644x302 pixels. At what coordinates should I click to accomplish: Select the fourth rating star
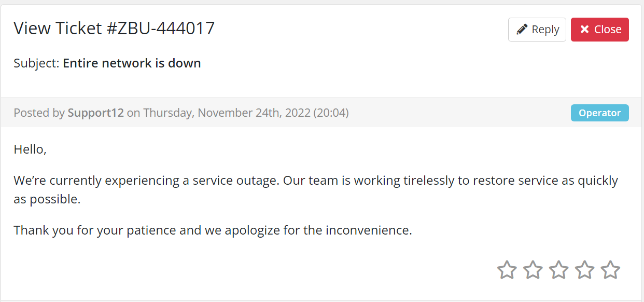tap(585, 270)
